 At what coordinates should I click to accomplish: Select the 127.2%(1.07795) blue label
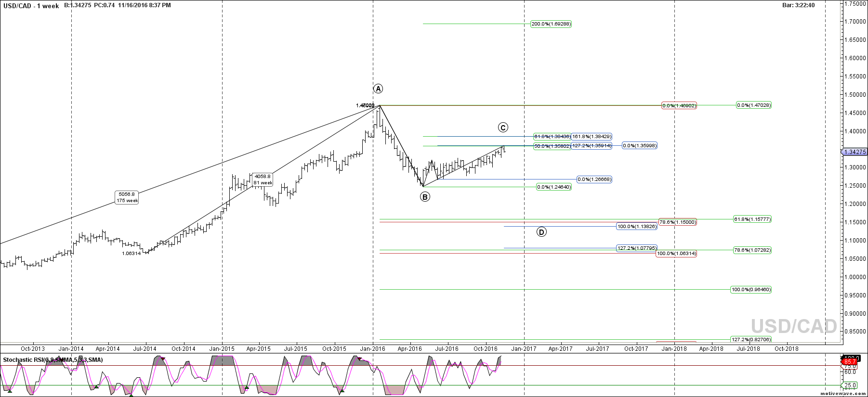(x=637, y=248)
